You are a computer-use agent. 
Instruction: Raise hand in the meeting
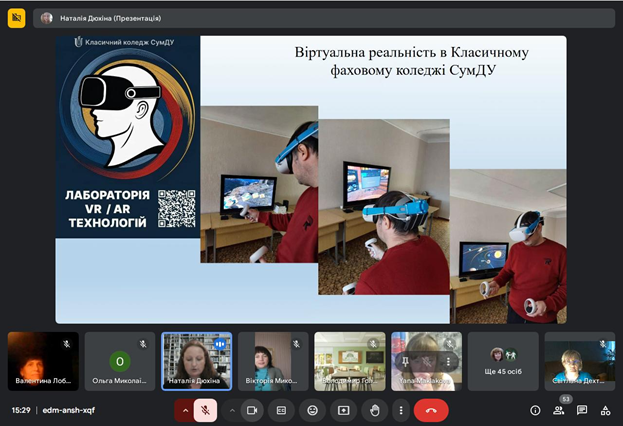[374, 410]
